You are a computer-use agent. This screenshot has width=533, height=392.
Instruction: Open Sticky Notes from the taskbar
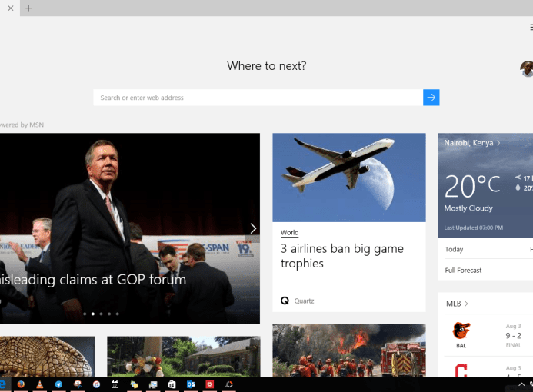point(135,384)
